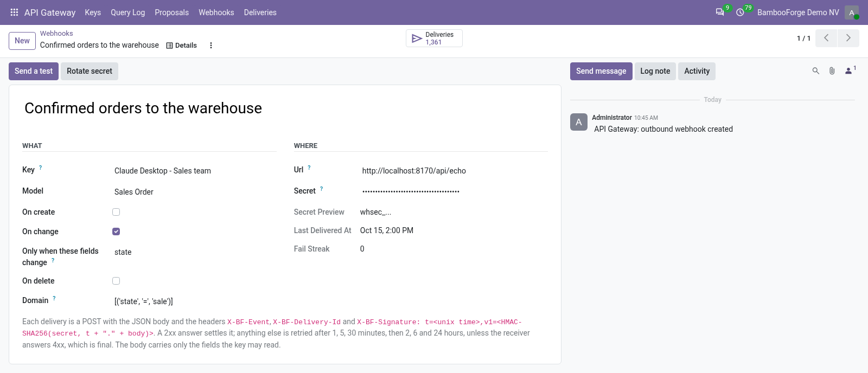Open the three-dot actions menu beside Details
Image resolution: width=868 pixels, height=373 pixels.
[211, 46]
